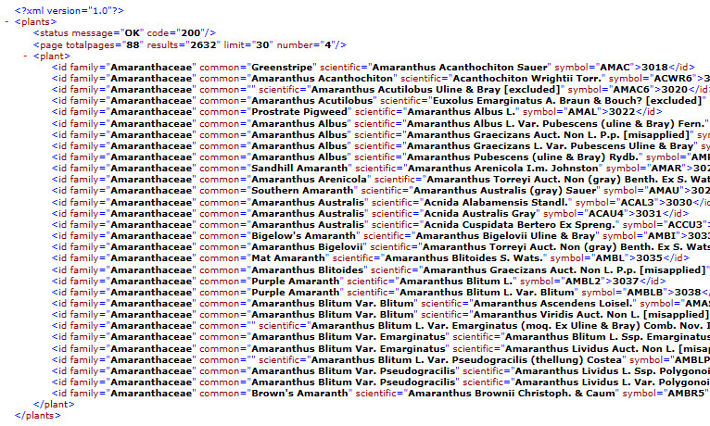
Task: Click the closing /plant tag
Action: 53,404
